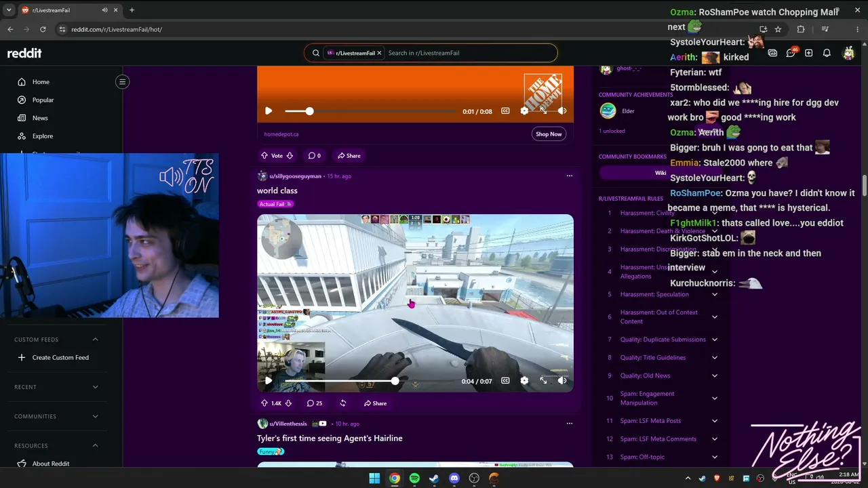The height and width of the screenshot is (488, 868).
Task: Open the 25 comments on world class
Action: coord(315,403)
